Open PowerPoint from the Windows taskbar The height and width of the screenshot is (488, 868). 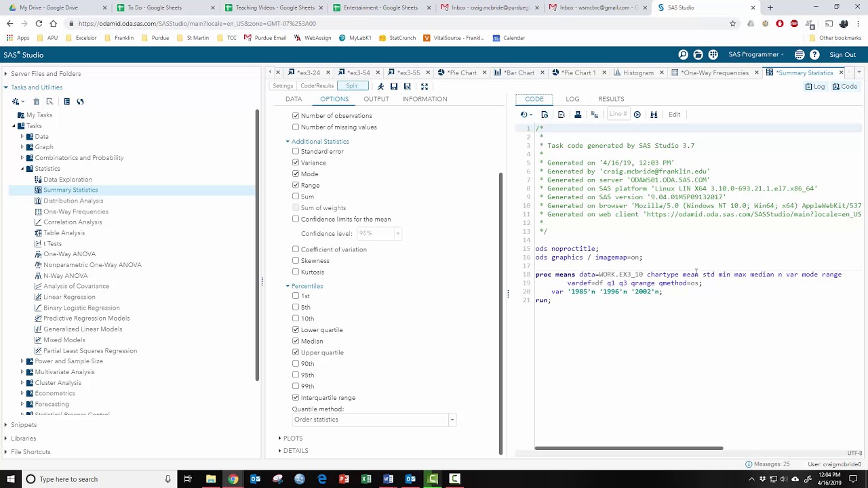coord(344,479)
